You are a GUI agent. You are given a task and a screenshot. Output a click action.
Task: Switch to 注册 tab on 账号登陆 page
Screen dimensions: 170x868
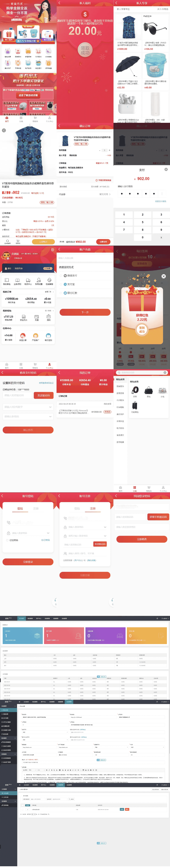pyautogui.click(x=36, y=508)
